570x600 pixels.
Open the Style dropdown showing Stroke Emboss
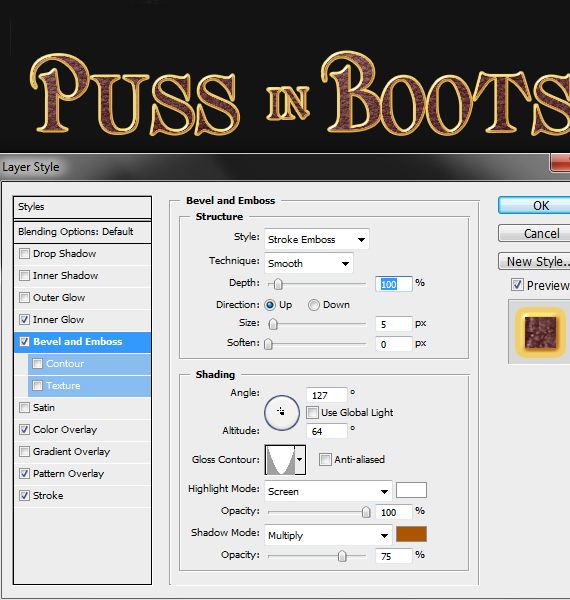[x=317, y=240]
